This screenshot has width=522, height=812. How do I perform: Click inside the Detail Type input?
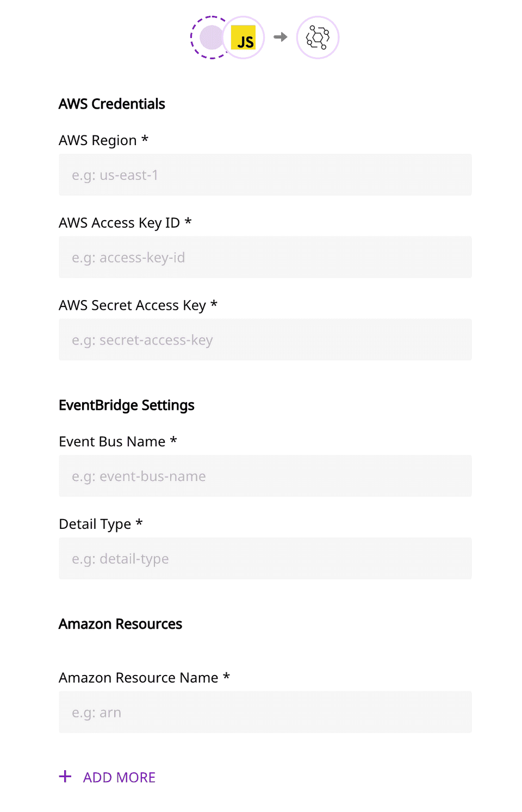tap(265, 559)
